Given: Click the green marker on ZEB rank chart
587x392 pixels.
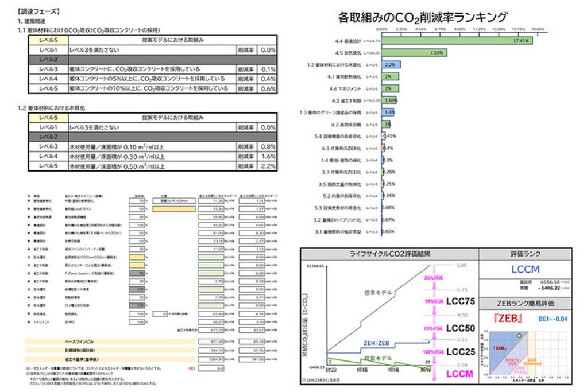Looking at the screenshot, I should pos(519,335).
